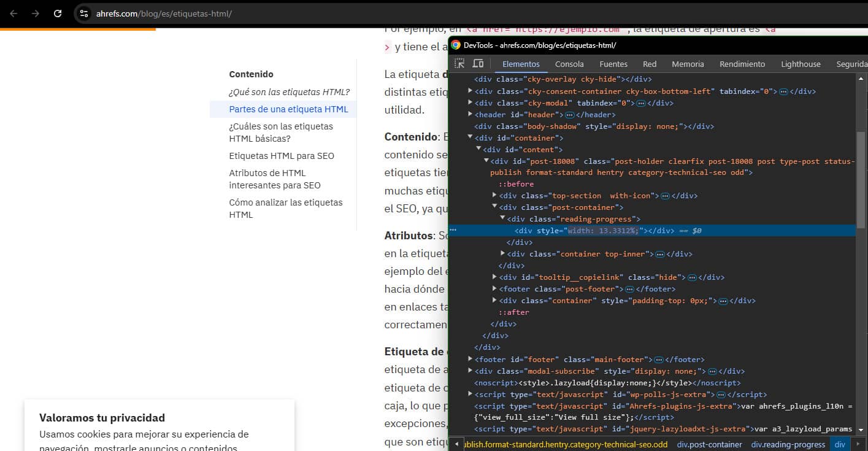Expand the ellipsis of the header element
868x451 pixels.
pos(569,115)
